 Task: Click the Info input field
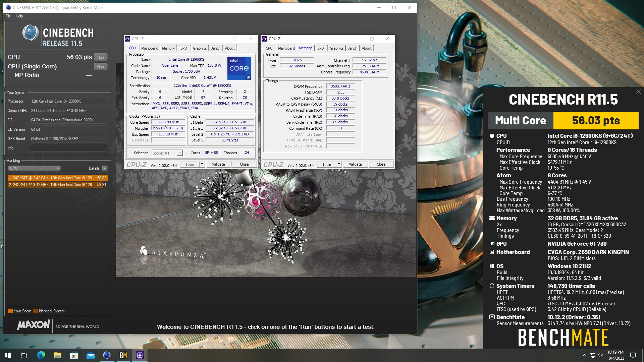click(x=68, y=148)
